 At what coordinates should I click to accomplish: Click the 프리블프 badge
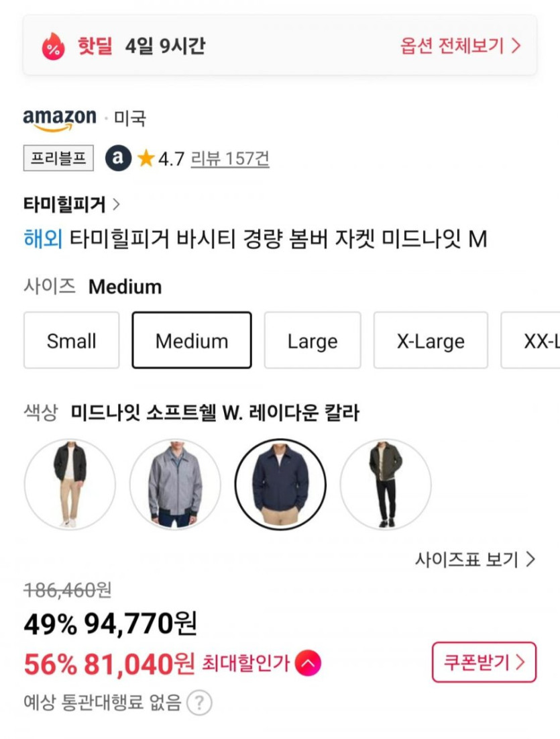tap(58, 158)
